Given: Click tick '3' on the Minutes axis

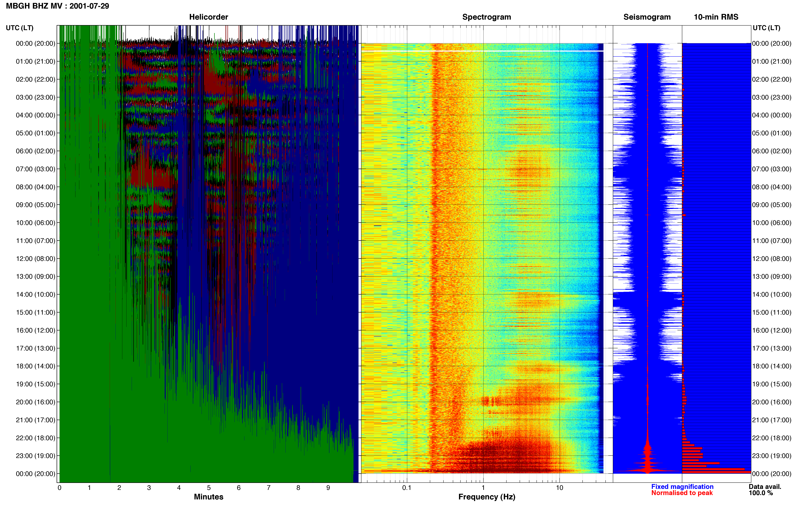Looking at the screenshot, I should point(149,488).
